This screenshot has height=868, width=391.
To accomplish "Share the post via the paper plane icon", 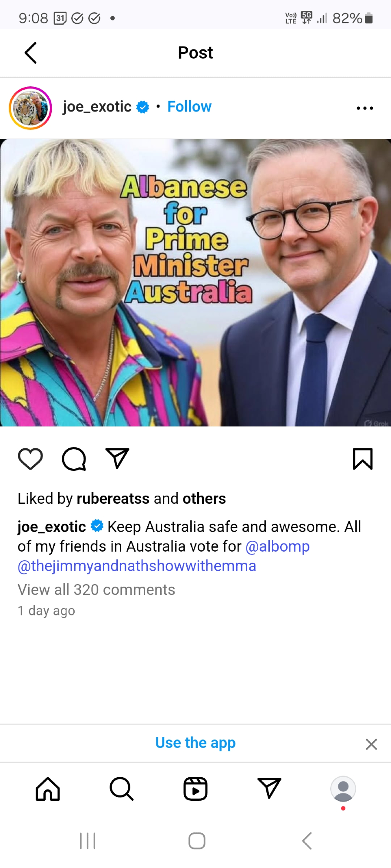I will 117,458.
